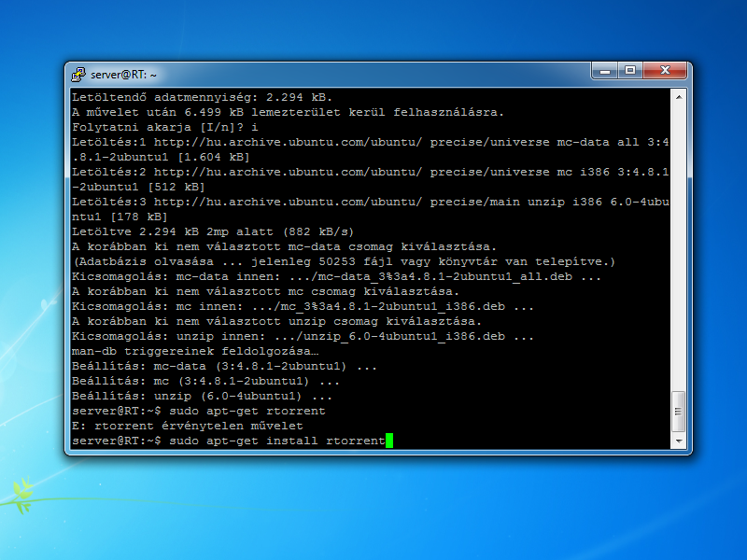747x560 pixels.
Task: Click the scrollbar up arrow
Action: (679, 96)
